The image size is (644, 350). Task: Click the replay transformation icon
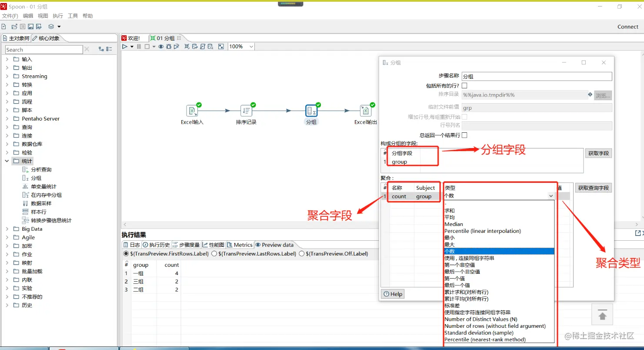(176, 47)
